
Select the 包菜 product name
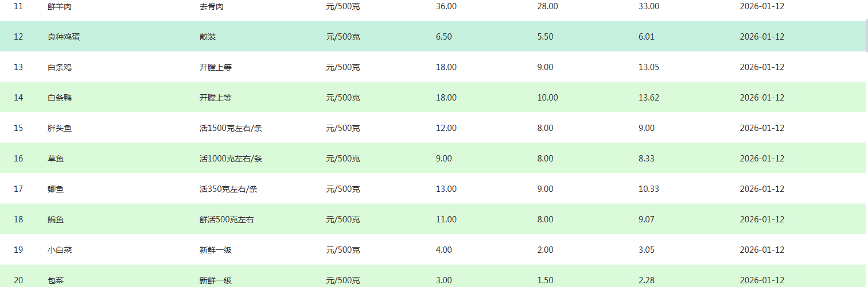tap(56, 280)
